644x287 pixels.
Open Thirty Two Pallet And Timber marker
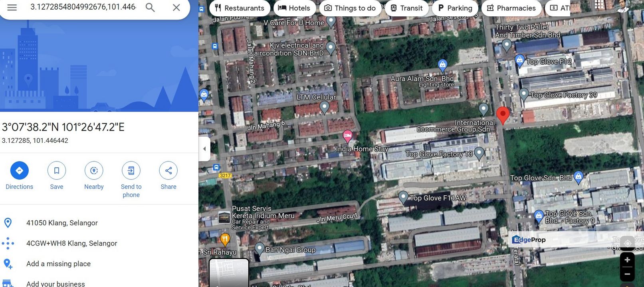click(x=507, y=45)
